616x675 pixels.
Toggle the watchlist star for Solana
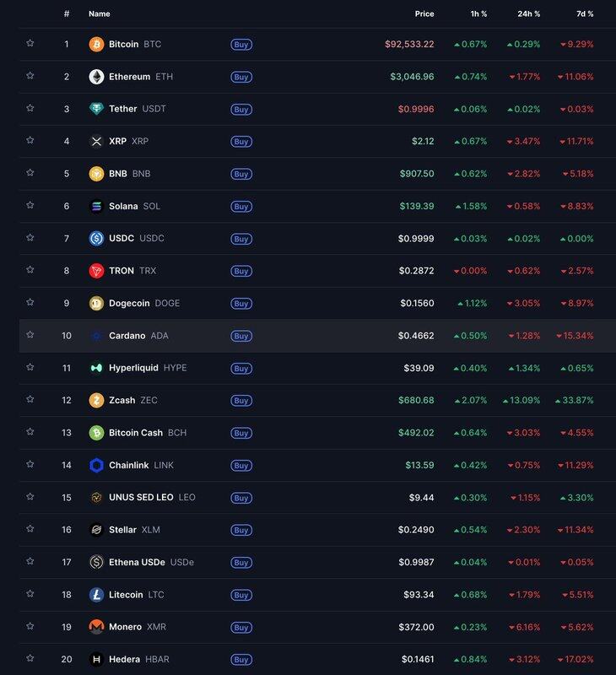(x=30, y=205)
